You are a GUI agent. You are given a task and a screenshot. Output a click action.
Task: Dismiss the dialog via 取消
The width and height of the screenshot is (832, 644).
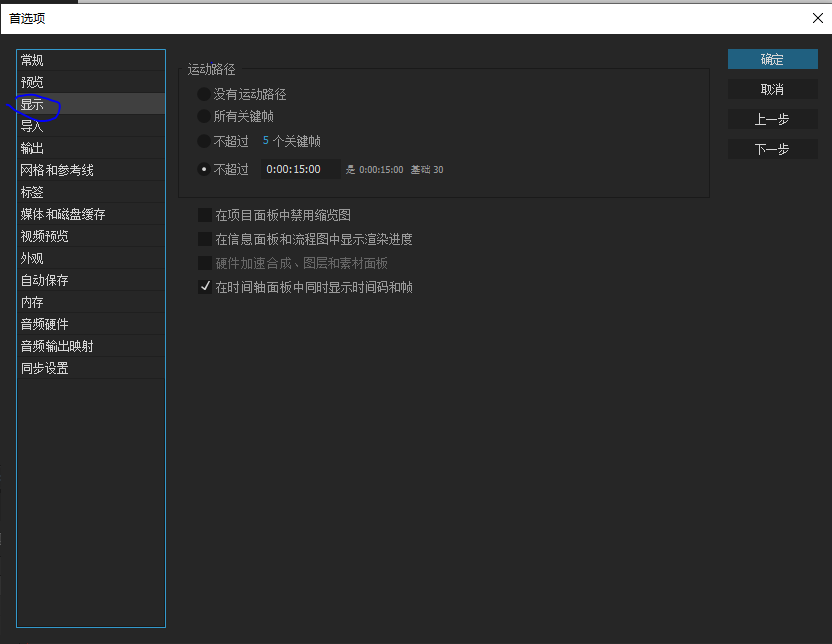click(x=771, y=89)
